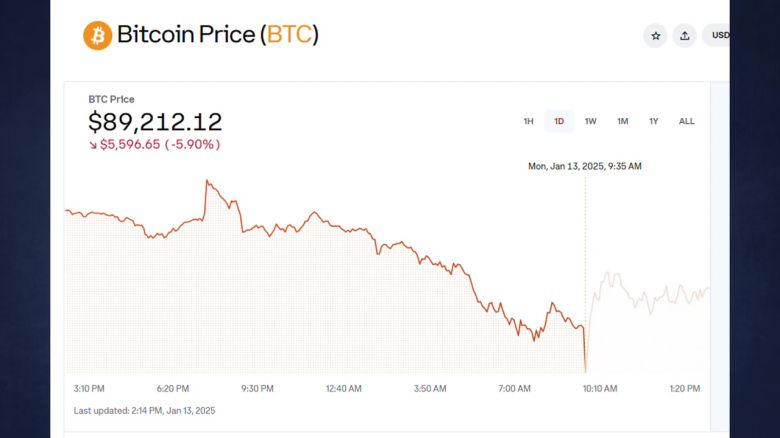Screen dimensions: 780x438
Task: Select the 1Y time range
Action: (653, 122)
